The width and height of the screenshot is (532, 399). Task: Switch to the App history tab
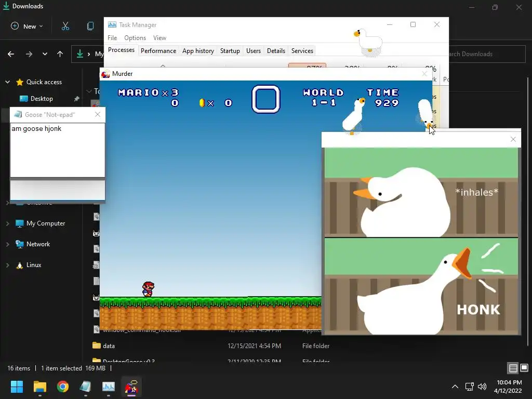click(x=198, y=51)
